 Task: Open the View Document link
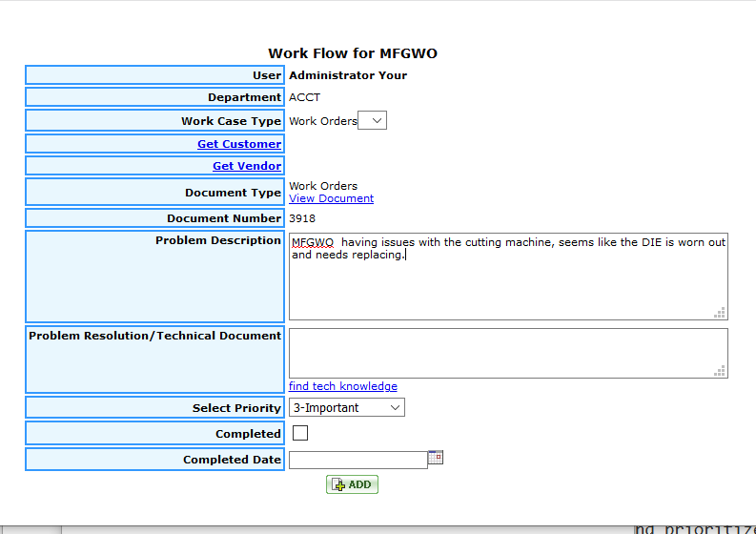coord(331,198)
